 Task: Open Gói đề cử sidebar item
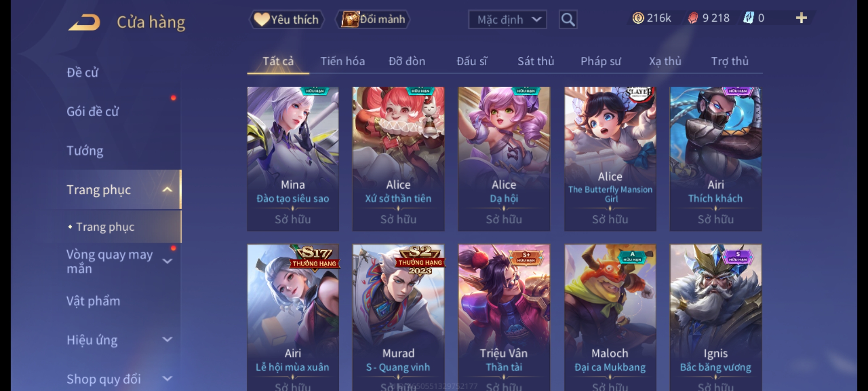93,112
